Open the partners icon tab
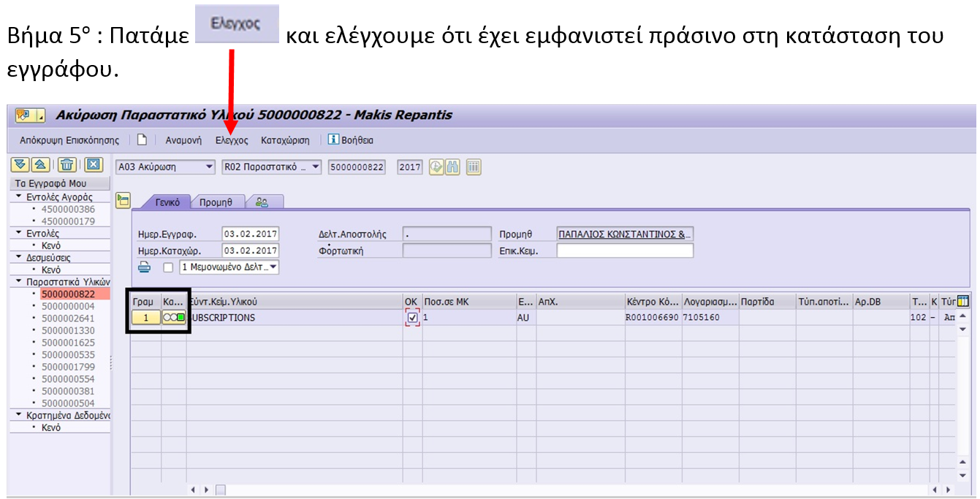Viewport: 980px width, 499px height. (262, 202)
